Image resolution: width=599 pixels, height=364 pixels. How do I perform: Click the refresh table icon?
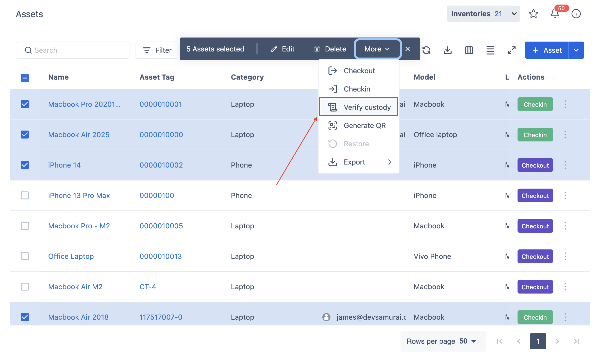pyautogui.click(x=426, y=50)
